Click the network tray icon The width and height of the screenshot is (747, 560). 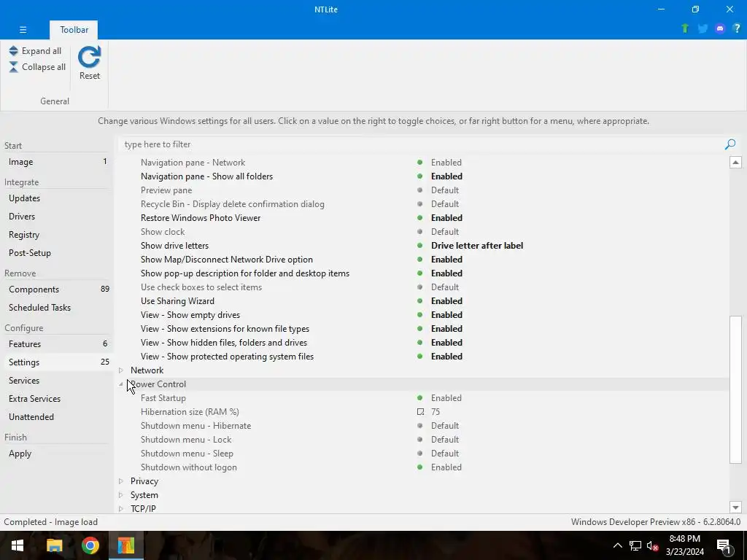635,545
